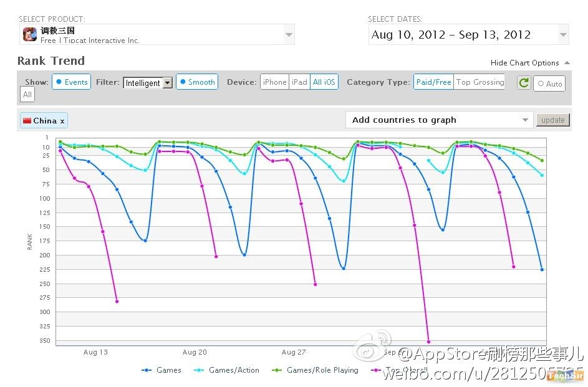Click the China flag icon
Viewport: 588px width, 387px height.
pyautogui.click(x=27, y=121)
